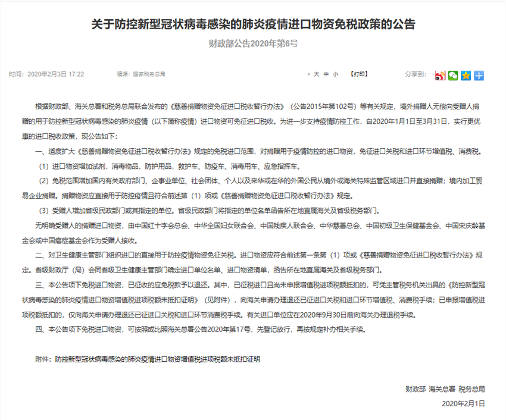Click the 打印 print button
This screenshot has height=420, width=506.
[x=359, y=74]
